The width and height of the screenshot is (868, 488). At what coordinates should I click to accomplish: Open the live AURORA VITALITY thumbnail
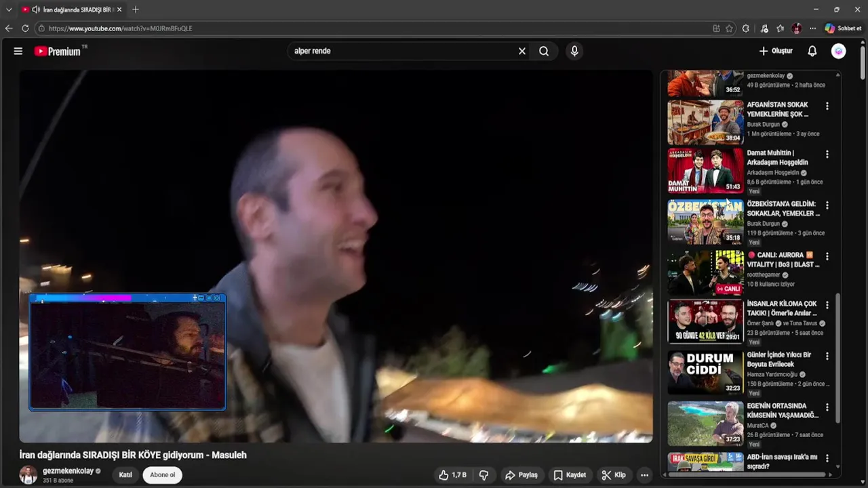pos(705,273)
